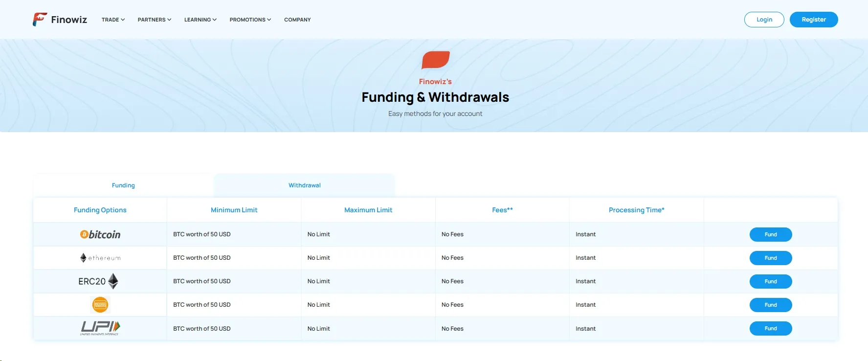Click the Register button

(814, 20)
